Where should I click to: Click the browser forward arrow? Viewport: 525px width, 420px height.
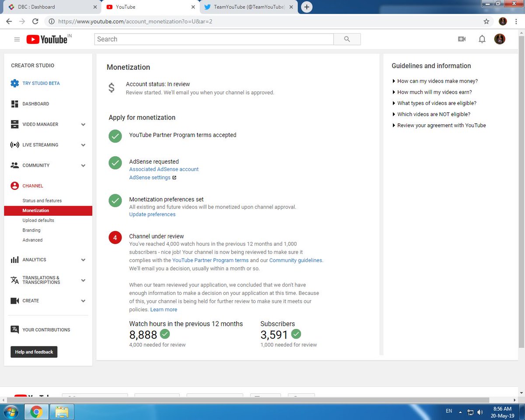tap(22, 21)
